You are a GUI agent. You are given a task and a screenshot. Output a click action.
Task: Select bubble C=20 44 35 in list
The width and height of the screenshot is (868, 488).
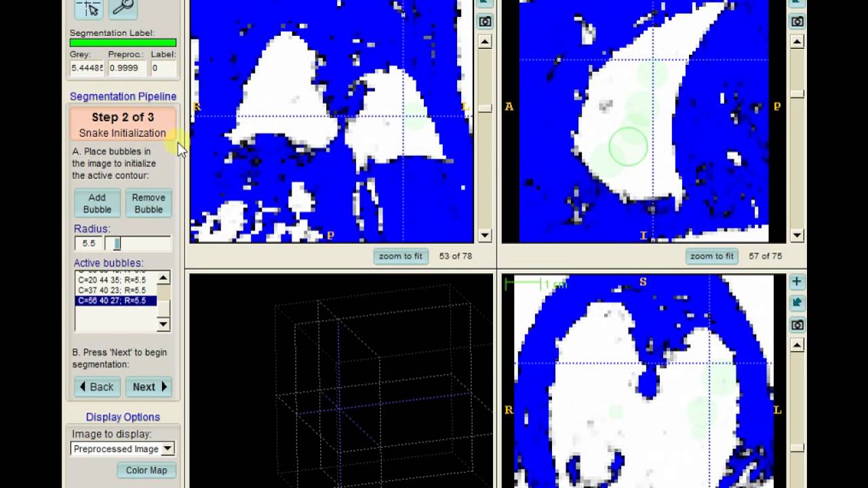(x=117, y=280)
